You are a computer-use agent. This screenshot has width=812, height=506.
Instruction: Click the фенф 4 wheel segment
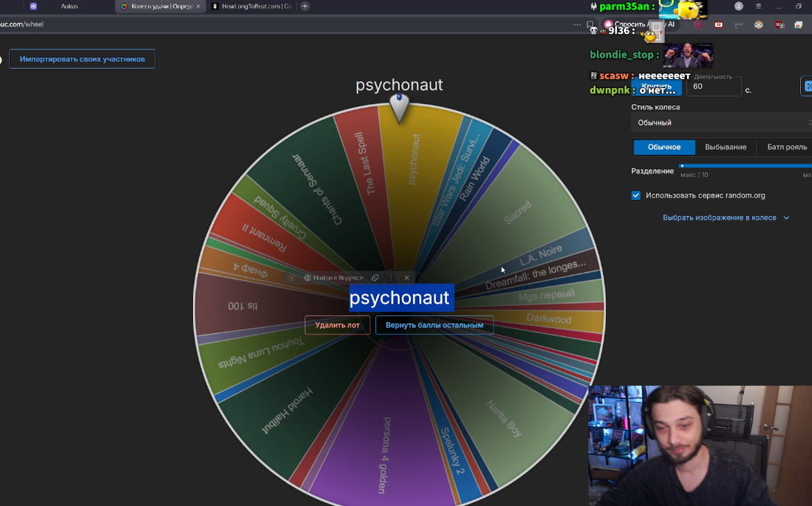pyautogui.click(x=250, y=269)
